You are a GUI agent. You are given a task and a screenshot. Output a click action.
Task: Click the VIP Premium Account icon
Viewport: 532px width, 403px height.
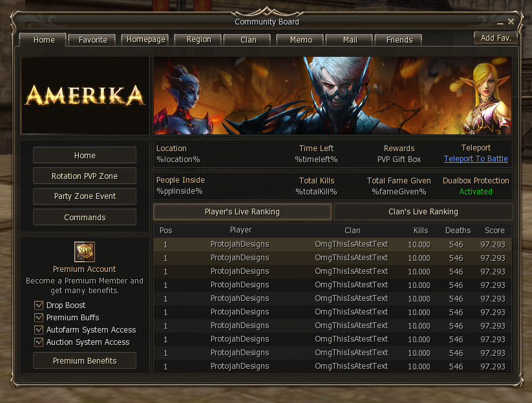tap(85, 252)
